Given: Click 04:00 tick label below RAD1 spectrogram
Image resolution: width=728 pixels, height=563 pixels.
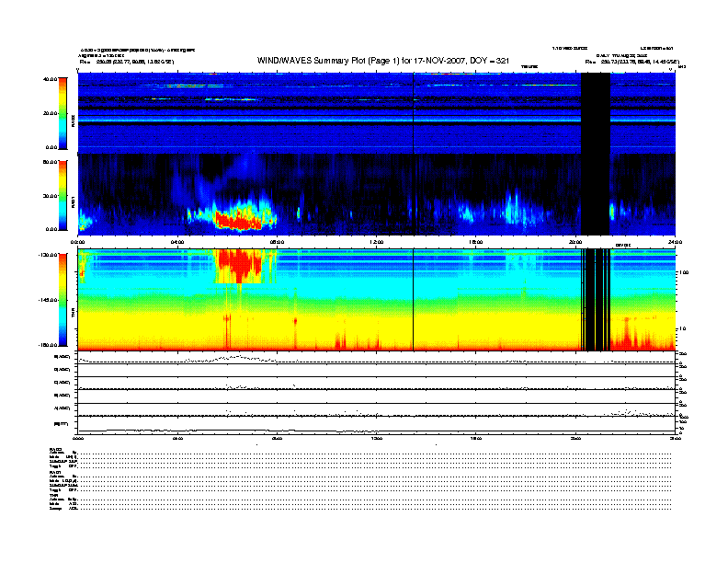Looking at the screenshot, I should pyautogui.click(x=177, y=242).
